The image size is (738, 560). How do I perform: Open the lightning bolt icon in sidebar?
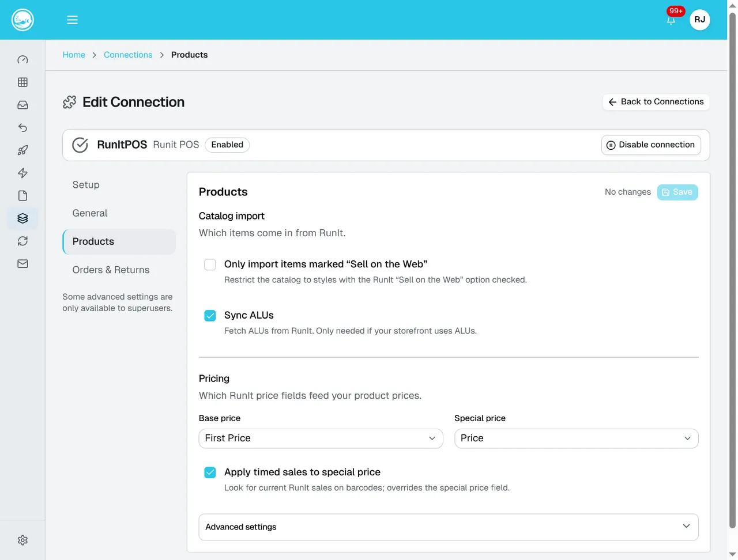tap(22, 173)
